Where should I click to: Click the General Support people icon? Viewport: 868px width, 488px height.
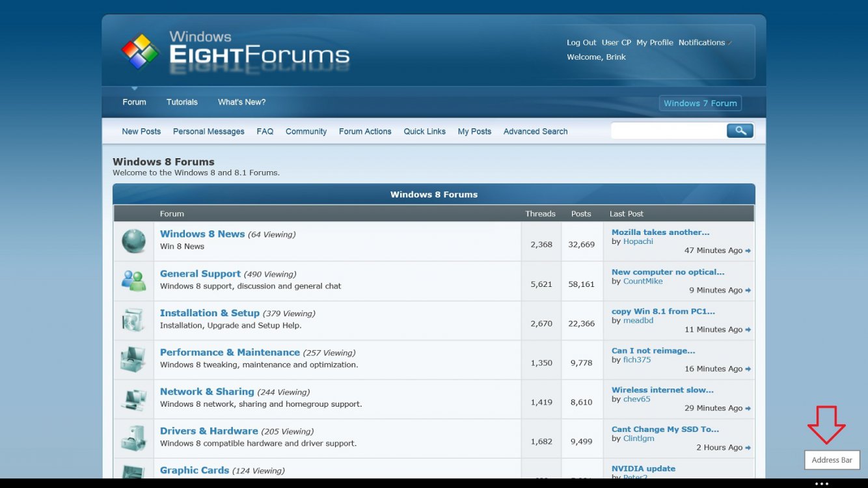point(133,280)
